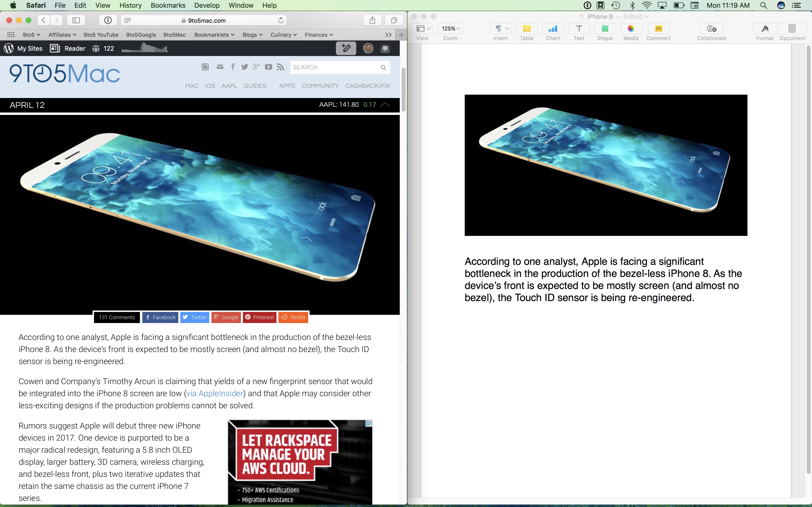Click the Pinterest share button

tap(260, 317)
